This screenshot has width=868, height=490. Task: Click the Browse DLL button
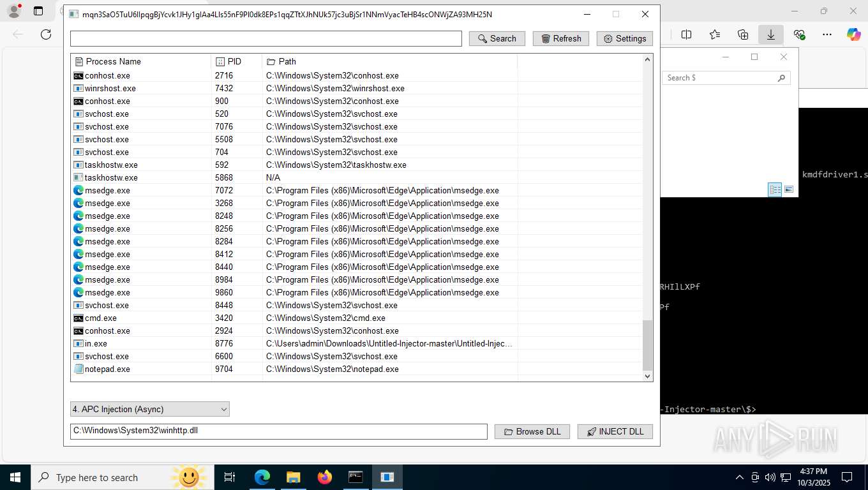[x=532, y=431]
